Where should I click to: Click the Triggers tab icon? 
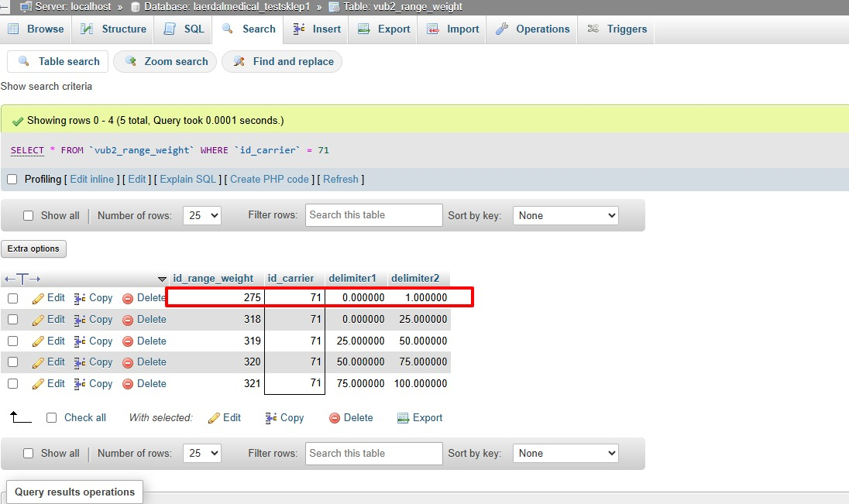click(x=593, y=29)
